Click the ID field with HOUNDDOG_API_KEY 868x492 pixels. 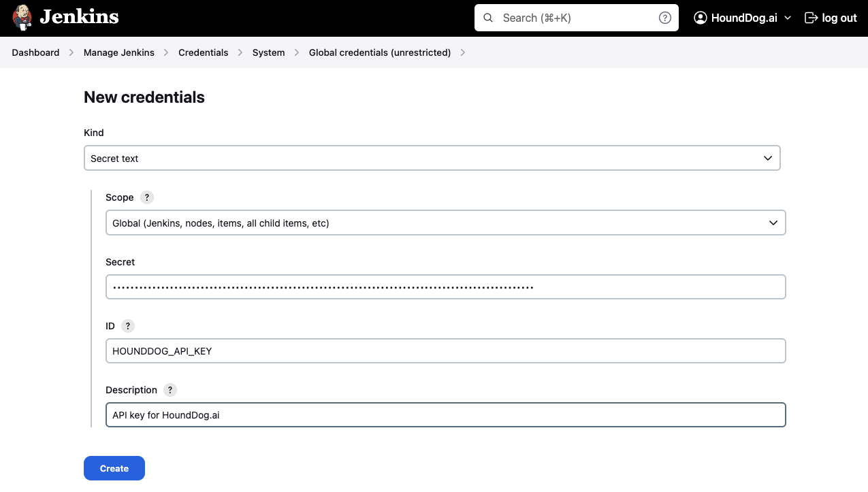445,350
